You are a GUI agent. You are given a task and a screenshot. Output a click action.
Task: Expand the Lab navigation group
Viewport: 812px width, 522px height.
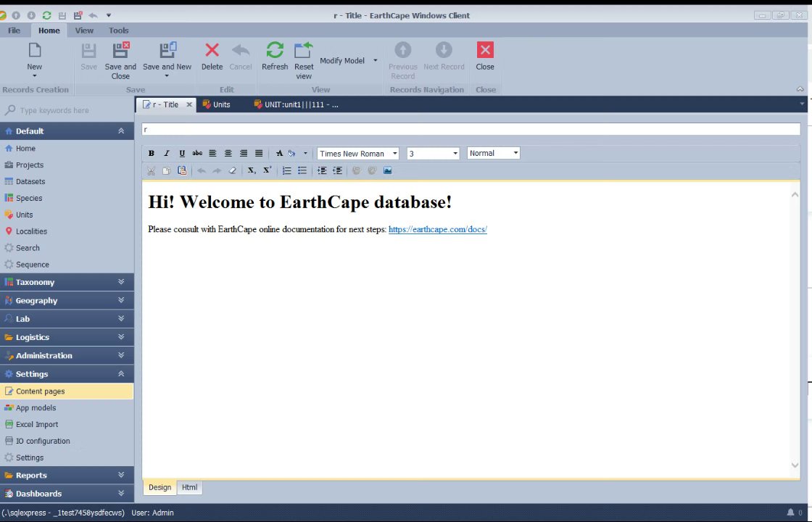(121, 319)
